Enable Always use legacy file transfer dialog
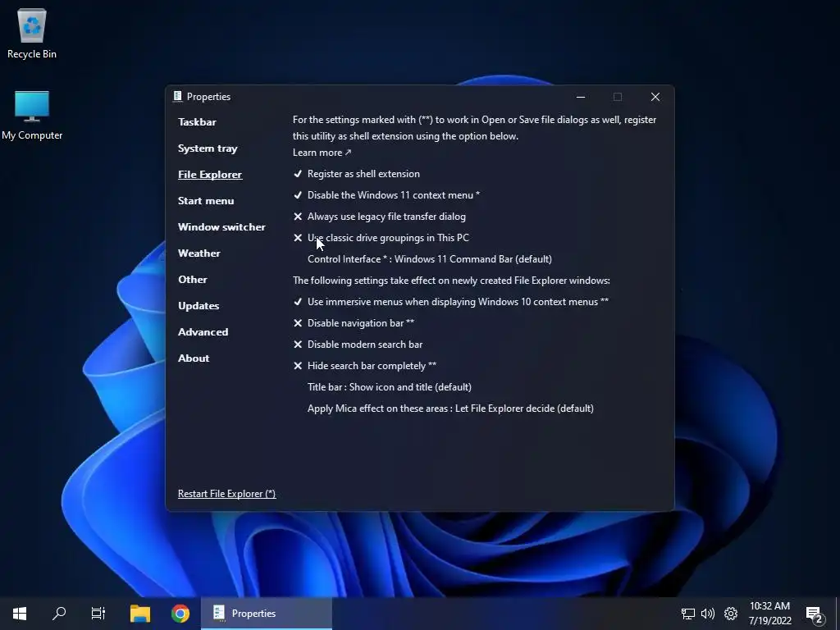840x630 pixels. tap(380, 217)
